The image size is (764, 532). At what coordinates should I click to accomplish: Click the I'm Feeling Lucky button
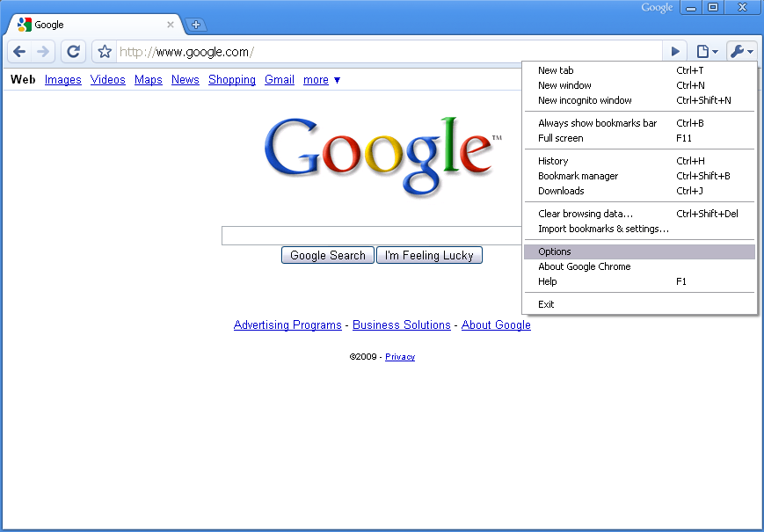[x=429, y=255]
